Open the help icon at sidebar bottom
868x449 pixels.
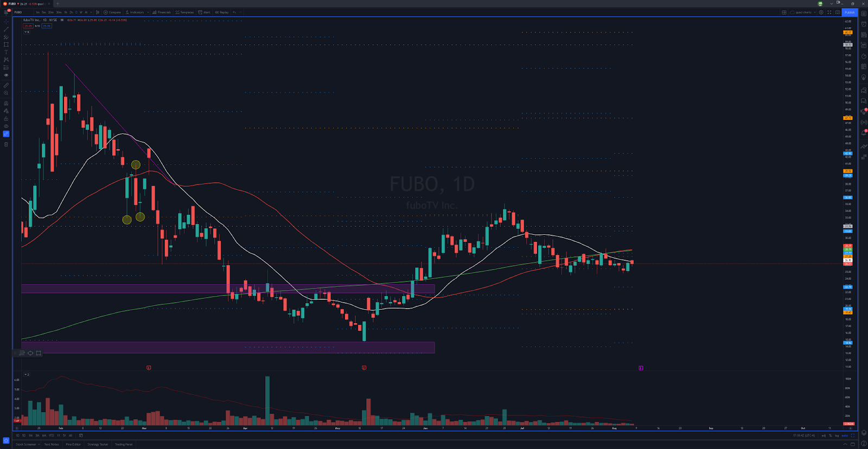[x=864, y=443]
